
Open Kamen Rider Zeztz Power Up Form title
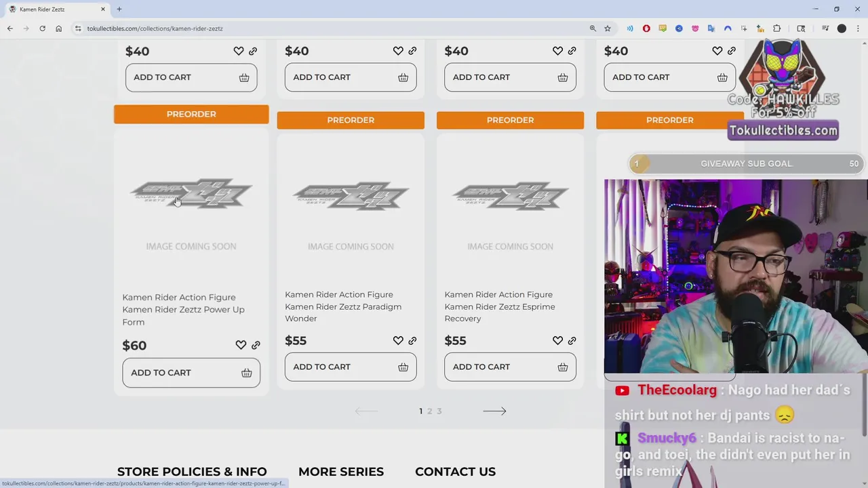coord(183,310)
